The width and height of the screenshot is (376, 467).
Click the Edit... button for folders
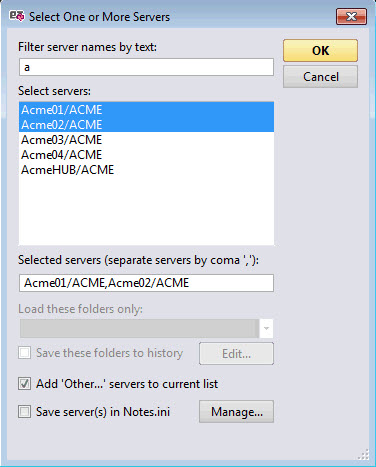point(236,353)
